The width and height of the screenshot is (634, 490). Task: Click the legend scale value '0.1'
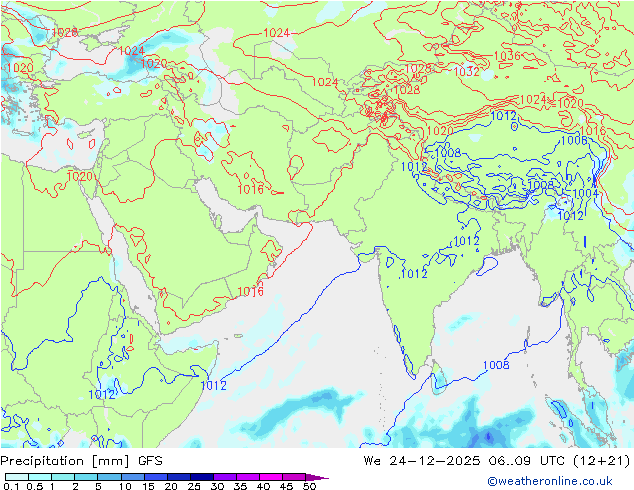click(11, 486)
